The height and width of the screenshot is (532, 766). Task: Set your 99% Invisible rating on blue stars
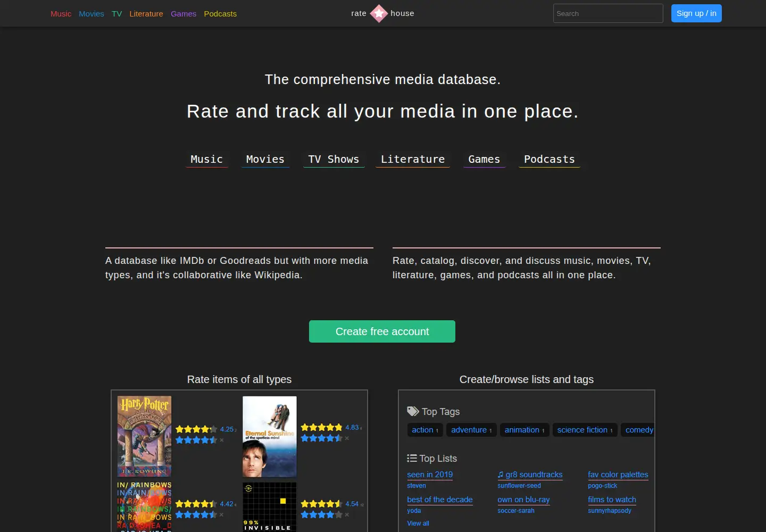[322, 514]
